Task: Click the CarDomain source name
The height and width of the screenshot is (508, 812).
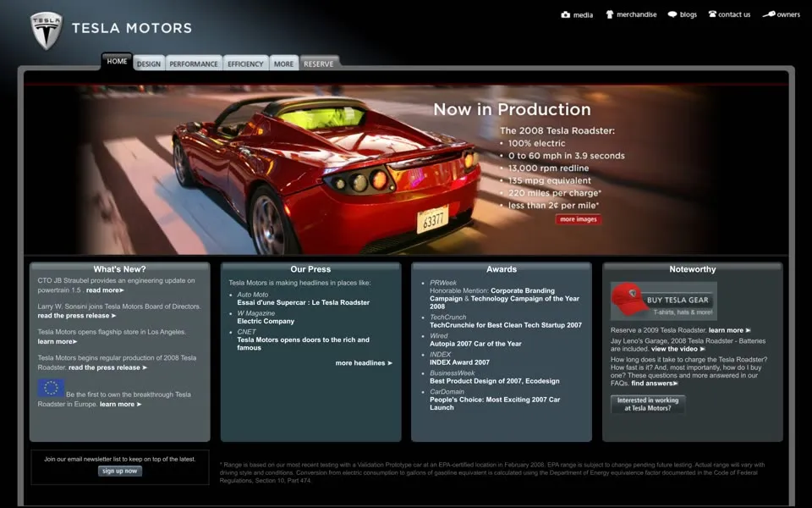Action: click(447, 392)
